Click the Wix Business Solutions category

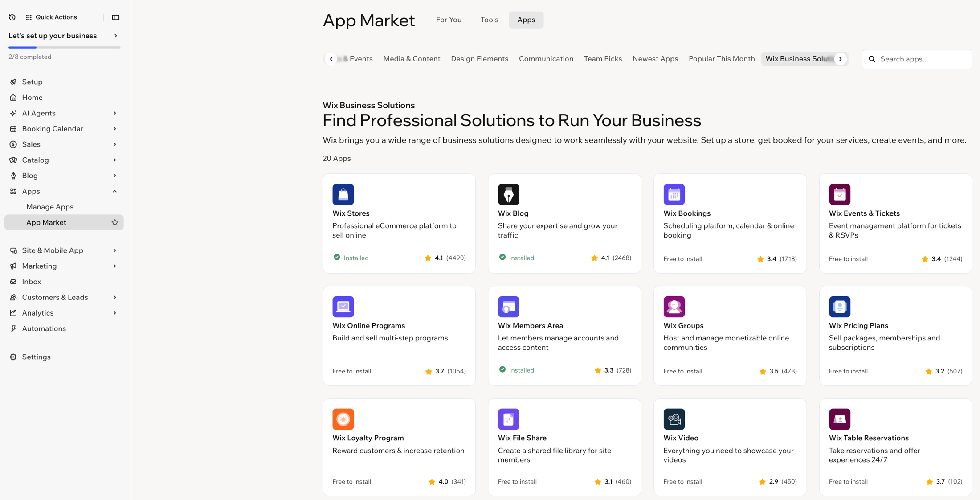tap(799, 59)
